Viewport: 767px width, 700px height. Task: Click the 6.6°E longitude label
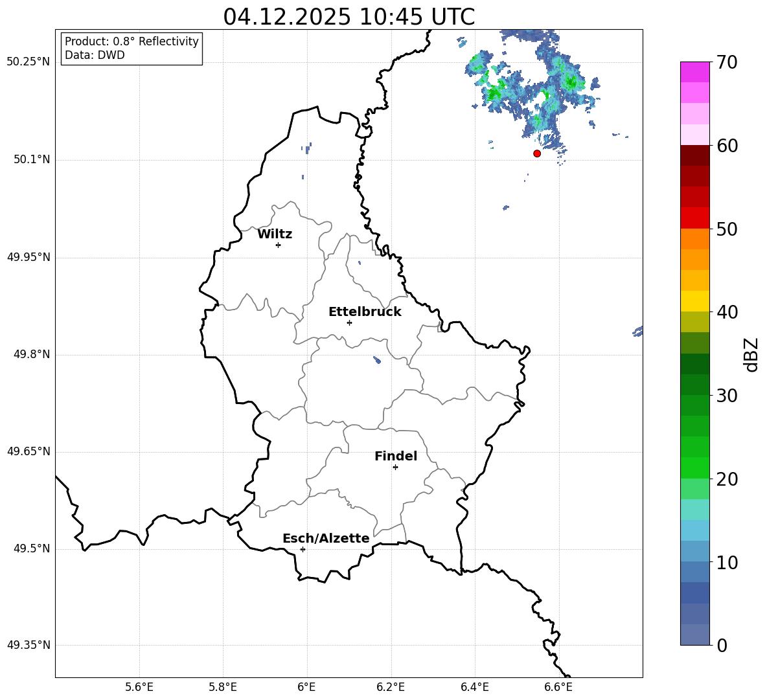(x=558, y=687)
